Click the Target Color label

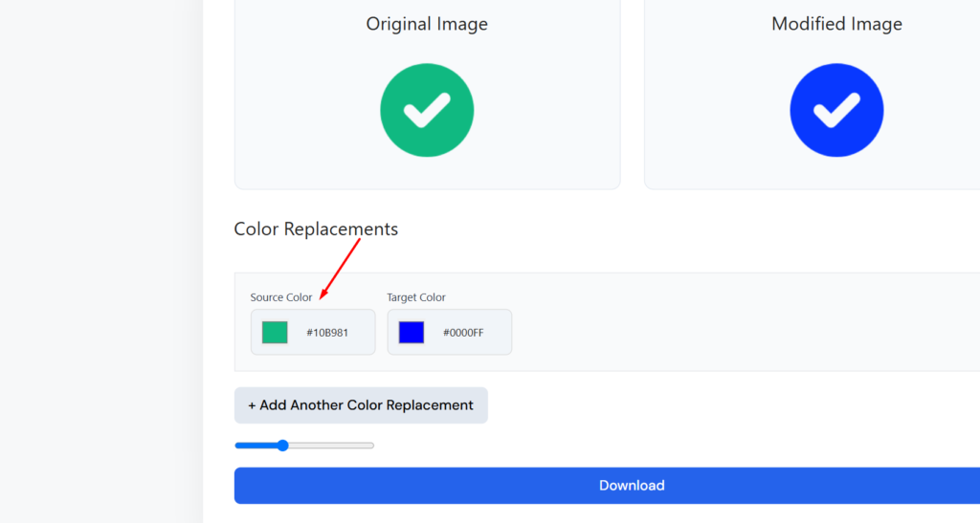point(416,297)
